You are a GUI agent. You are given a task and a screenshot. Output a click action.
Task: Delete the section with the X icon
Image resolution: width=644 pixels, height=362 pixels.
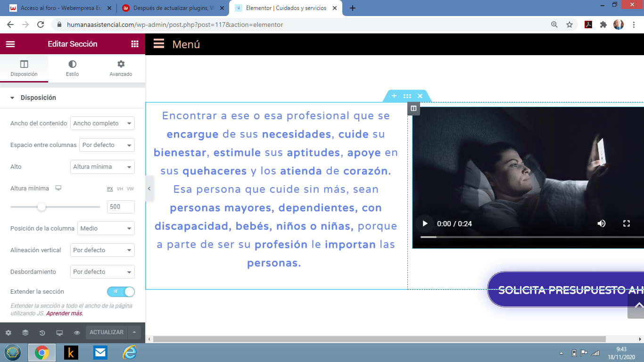(420, 96)
